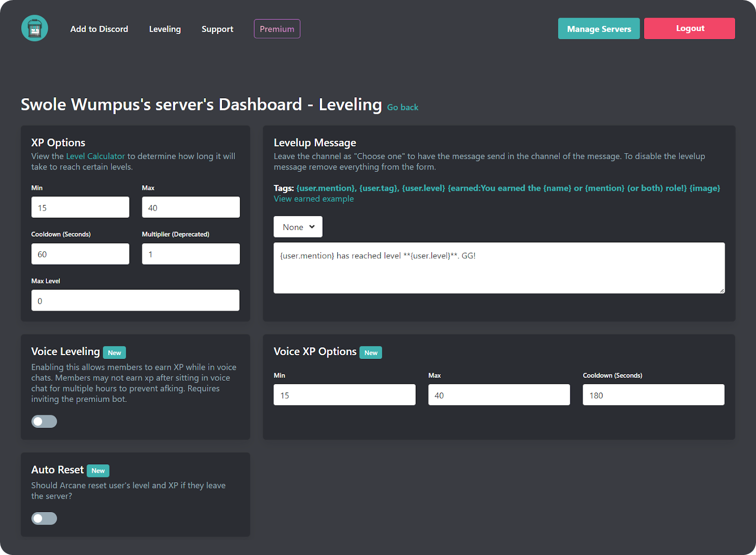756x555 pixels.
Task: Select Add to Discord in the navigation
Action: (99, 29)
